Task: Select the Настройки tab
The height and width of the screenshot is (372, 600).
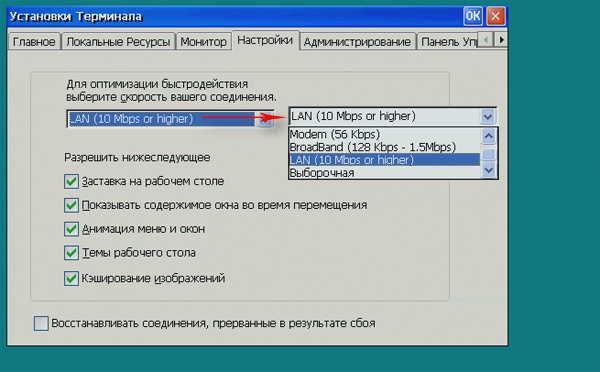Action: [x=265, y=40]
